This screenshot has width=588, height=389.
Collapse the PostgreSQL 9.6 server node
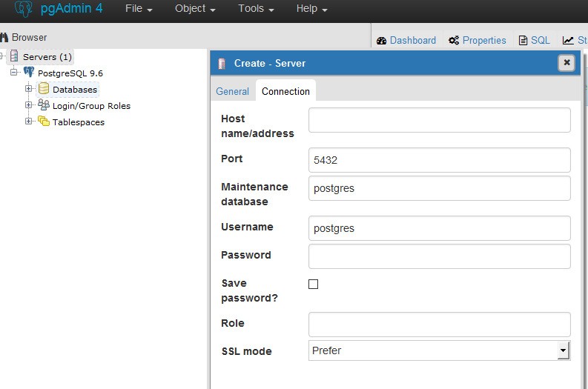pos(14,72)
